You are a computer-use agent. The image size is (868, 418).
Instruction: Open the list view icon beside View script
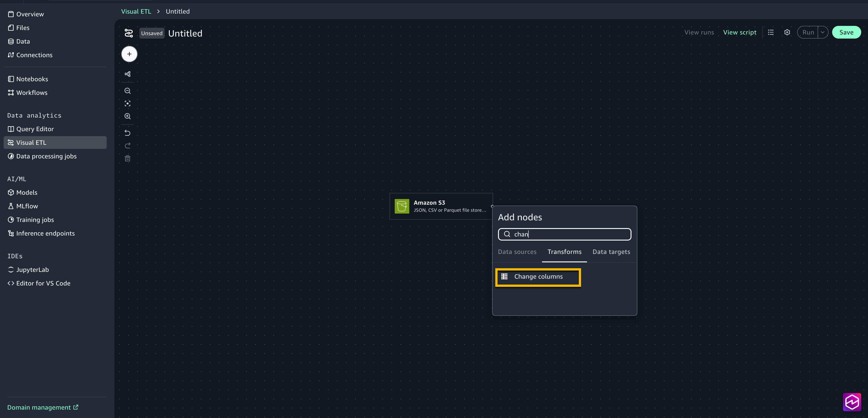point(771,32)
